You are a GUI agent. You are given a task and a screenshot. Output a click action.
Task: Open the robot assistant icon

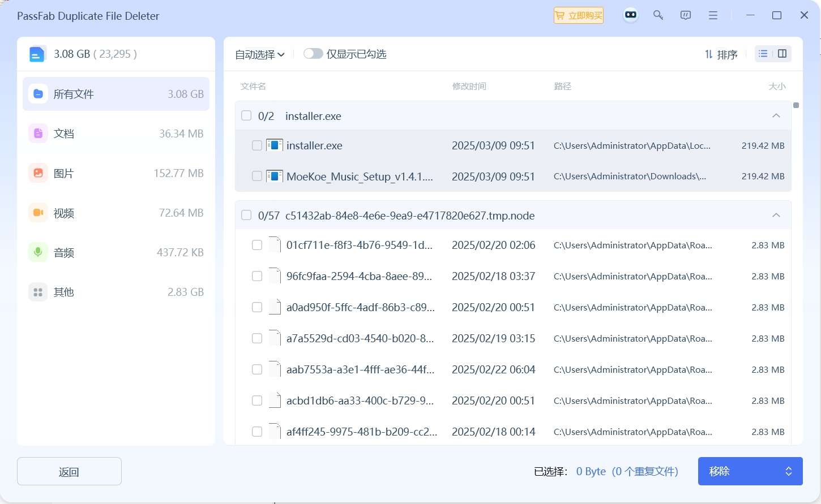pyautogui.click(x=630, y=15)
